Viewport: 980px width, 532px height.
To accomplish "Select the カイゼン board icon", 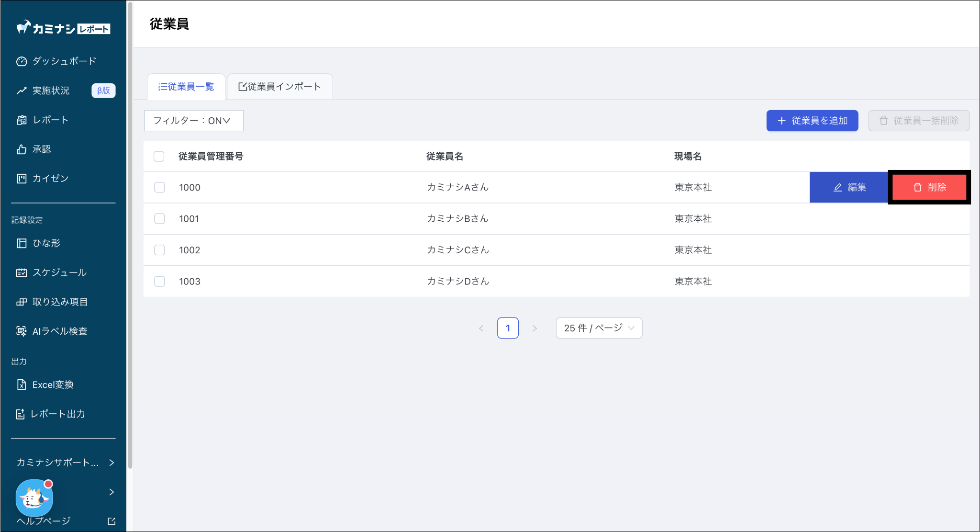I will pos(22,179).
